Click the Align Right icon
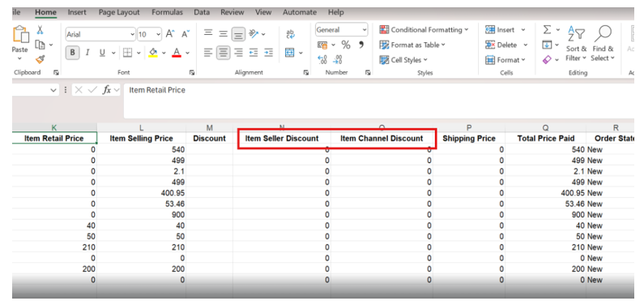 tap(238, 53)
